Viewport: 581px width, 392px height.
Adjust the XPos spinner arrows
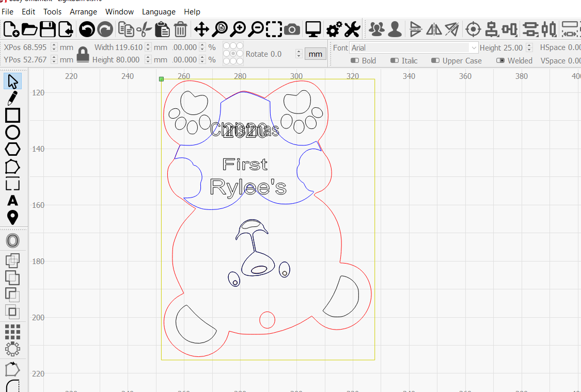tap(54, 47)
